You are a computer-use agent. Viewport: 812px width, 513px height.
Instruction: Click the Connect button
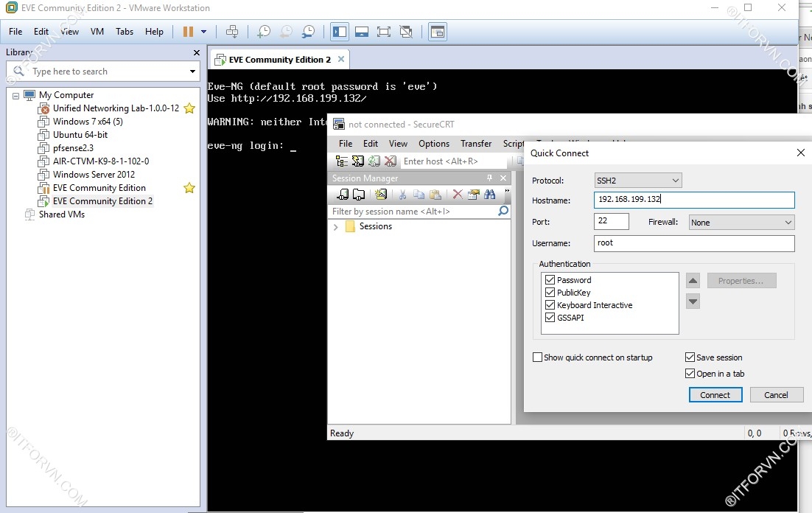pyautogui.click(x=715, y=395)
